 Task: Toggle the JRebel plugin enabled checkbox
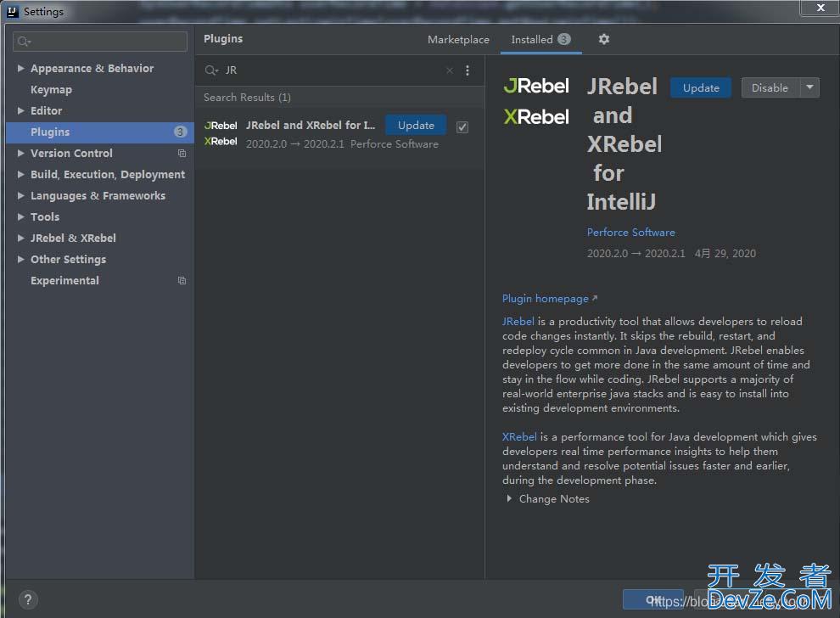[x=462, y=127]
